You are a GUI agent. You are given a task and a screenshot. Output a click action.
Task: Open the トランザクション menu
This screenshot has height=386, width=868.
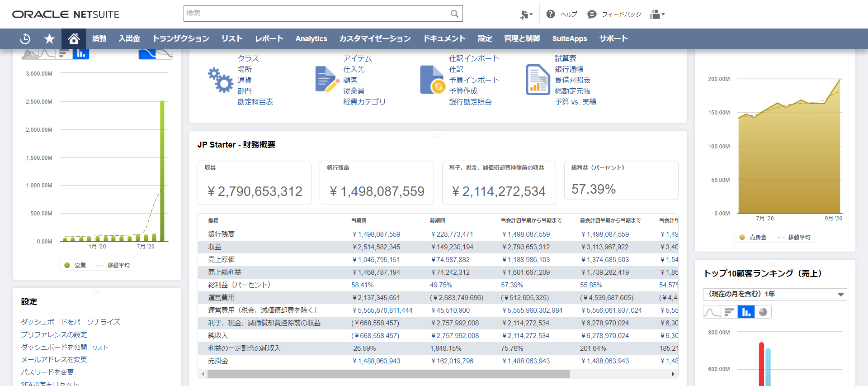click(x=180, y=39)
